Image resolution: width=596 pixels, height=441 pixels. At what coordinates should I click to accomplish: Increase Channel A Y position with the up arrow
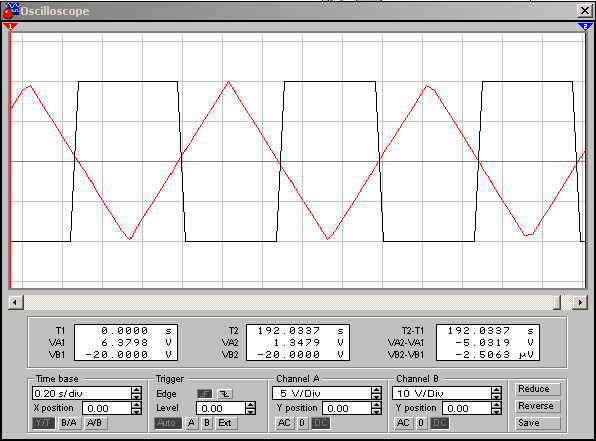(x=376, y=405)
